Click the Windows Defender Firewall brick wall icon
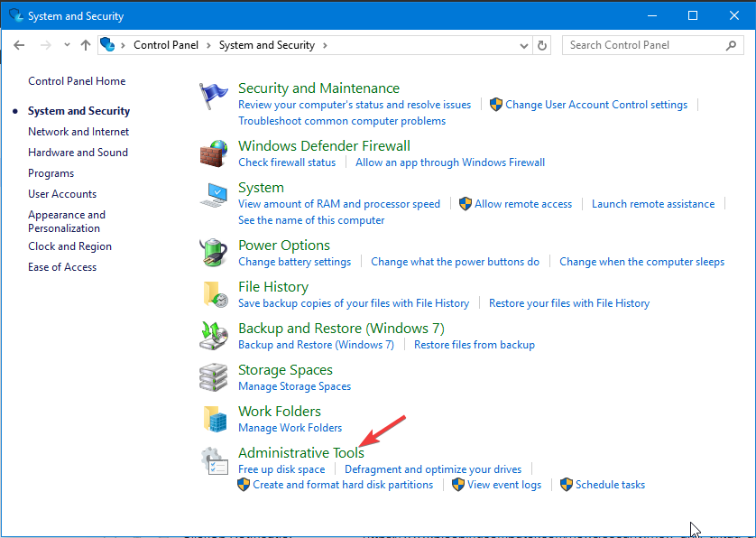 [214, 154]
